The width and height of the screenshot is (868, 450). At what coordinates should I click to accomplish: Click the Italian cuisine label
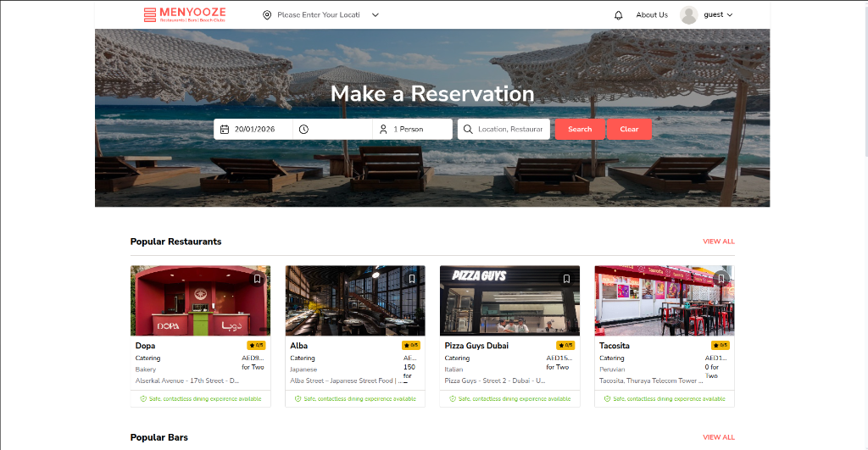[453, 369]
